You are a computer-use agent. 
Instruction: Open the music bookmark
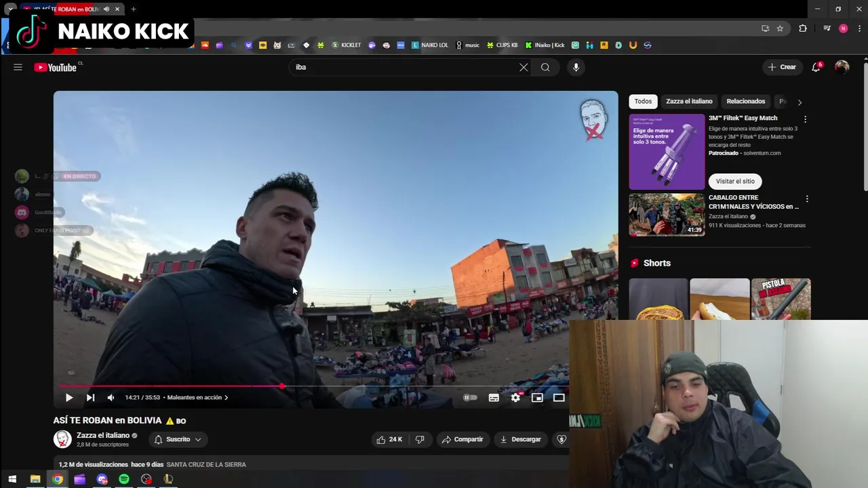point(467,45)
